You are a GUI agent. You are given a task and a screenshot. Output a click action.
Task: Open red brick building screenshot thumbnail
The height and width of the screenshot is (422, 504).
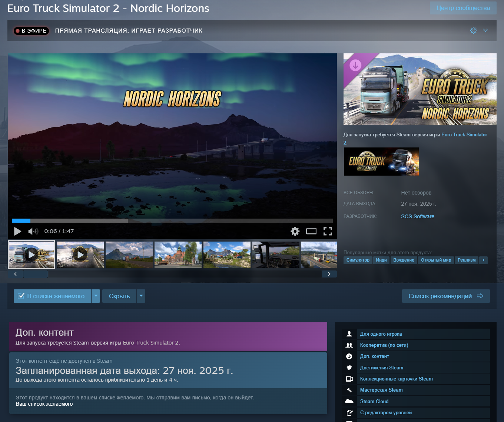178,255
